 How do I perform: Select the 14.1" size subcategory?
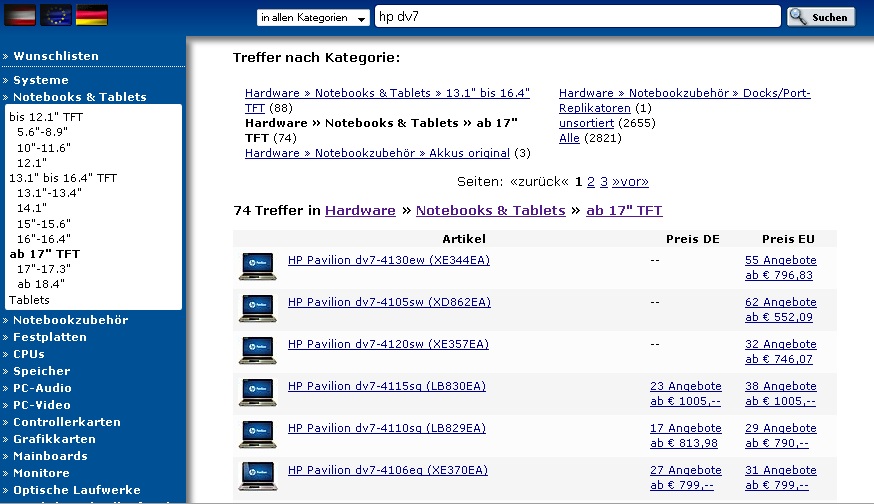[x=32, y=208]
